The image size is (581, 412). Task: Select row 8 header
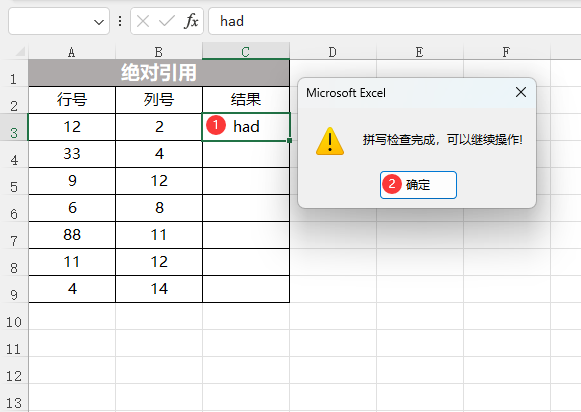point(14,263)
